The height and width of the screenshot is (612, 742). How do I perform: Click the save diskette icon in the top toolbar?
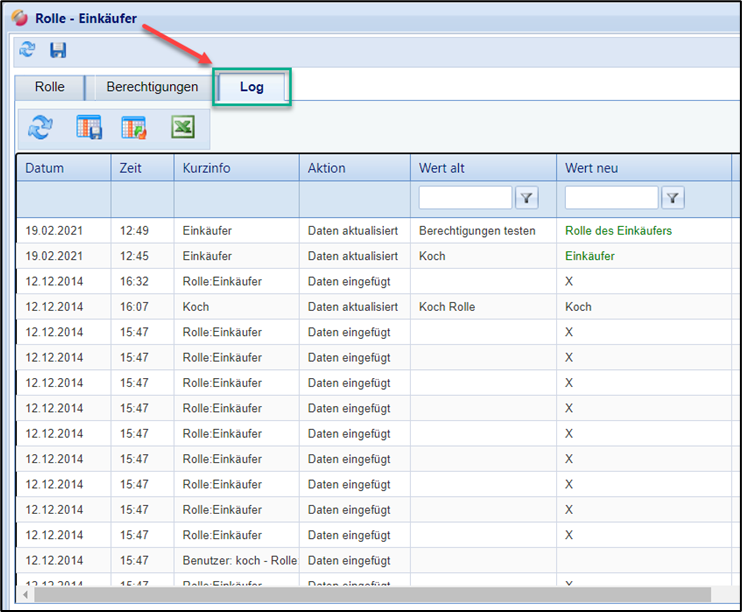coord(58,50)
